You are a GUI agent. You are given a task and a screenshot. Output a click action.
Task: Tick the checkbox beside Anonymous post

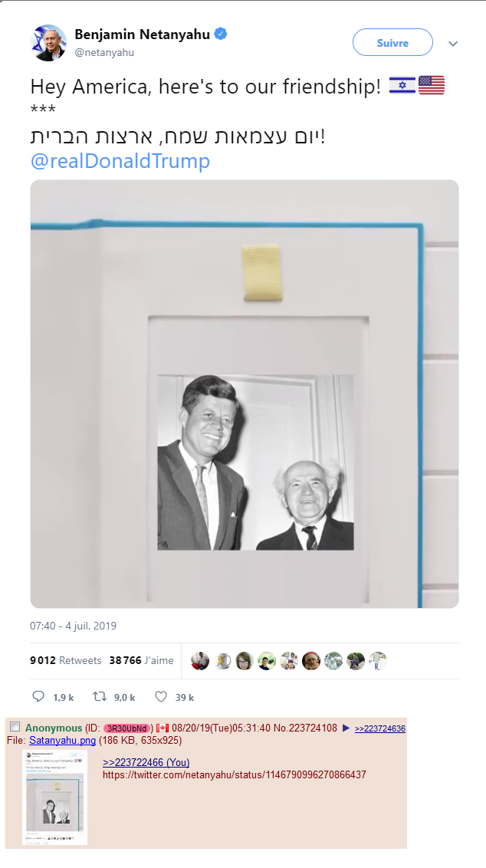[15, 727]
